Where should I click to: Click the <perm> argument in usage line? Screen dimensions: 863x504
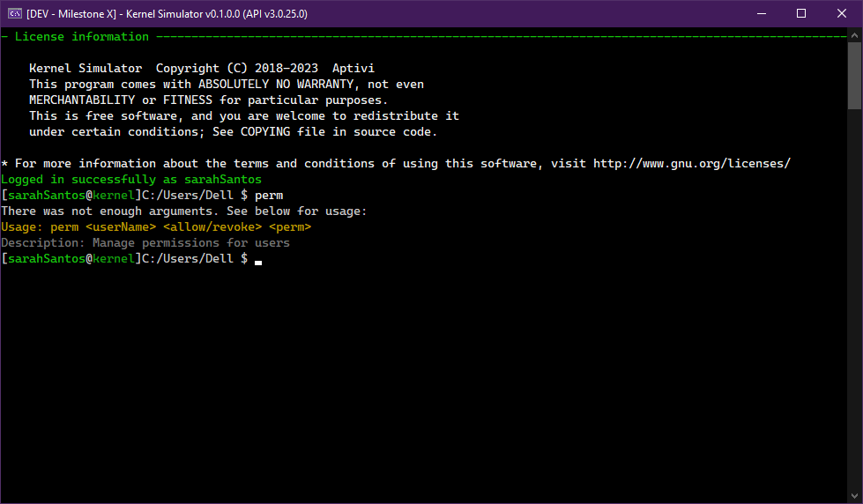tap(290, 227)
